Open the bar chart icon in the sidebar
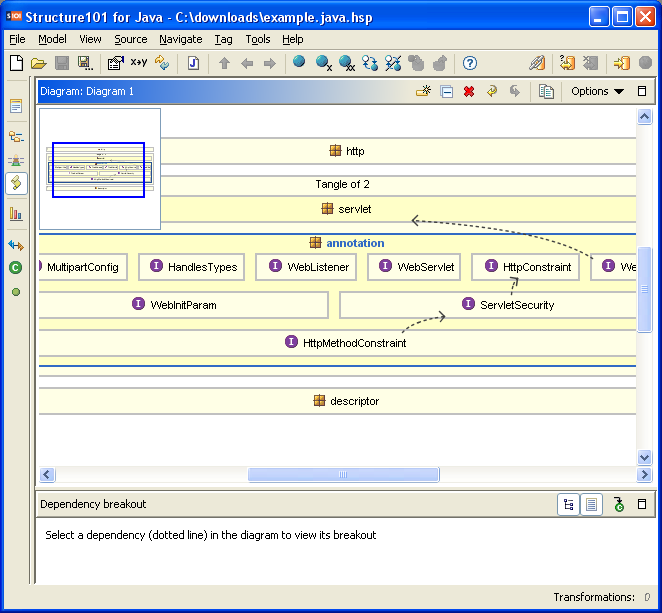 pyautogui.click(x=16, y=214)
